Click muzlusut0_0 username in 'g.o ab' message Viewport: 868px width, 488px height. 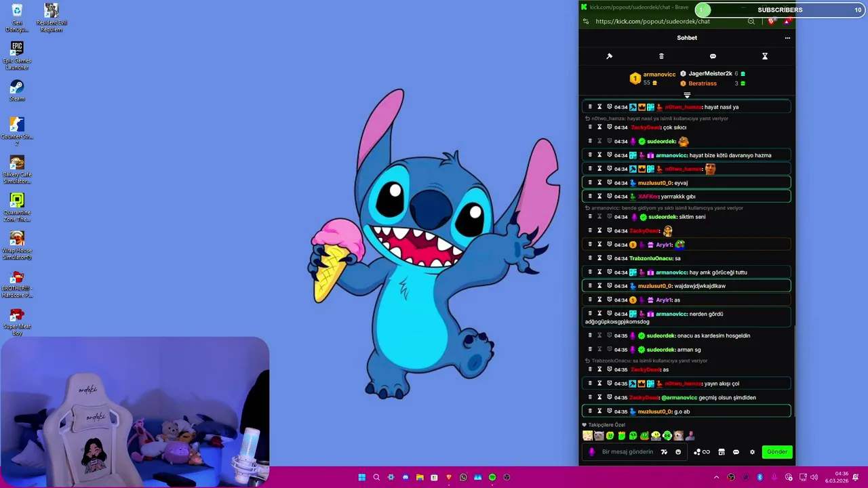[655, 411]
